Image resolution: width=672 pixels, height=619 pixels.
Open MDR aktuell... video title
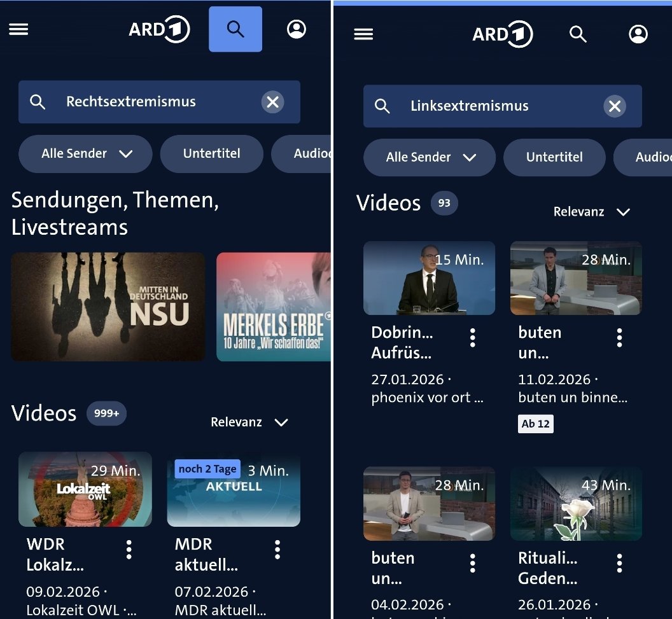(x=206, y=555)
